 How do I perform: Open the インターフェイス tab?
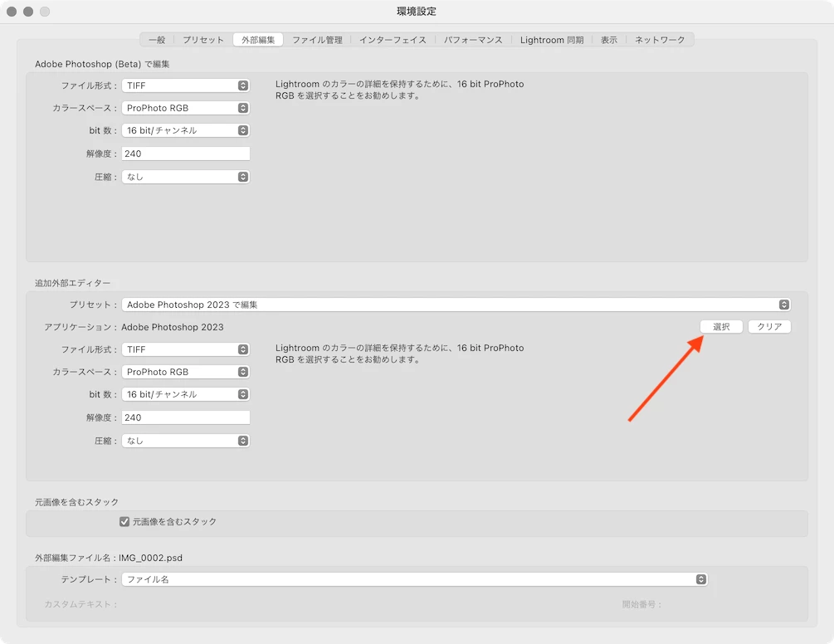point(393,40)
